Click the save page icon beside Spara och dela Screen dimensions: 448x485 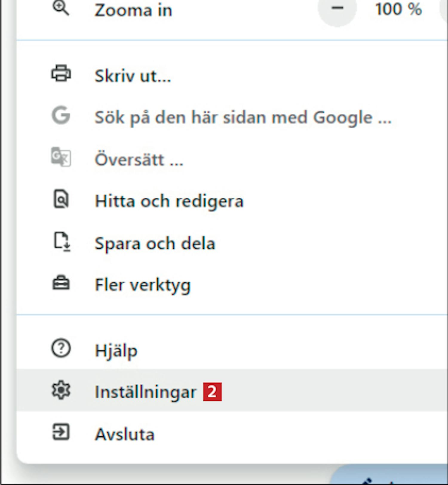(62, 241)
